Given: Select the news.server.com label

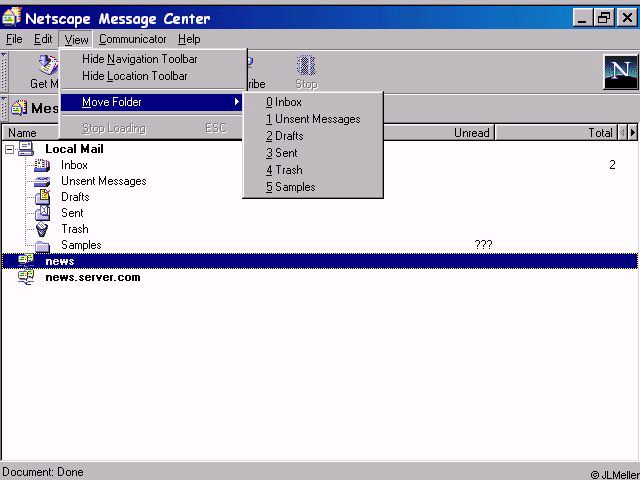Looking at the screenshot, I should 93,277.
